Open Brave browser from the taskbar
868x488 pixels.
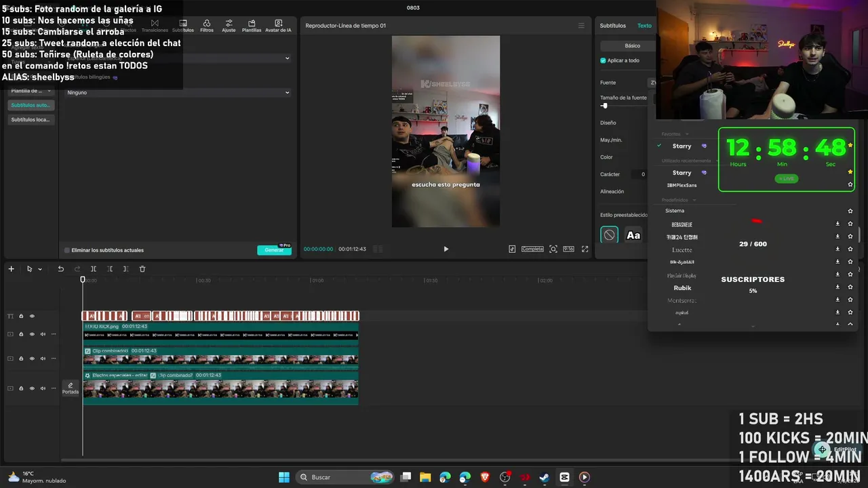[485, 477]
